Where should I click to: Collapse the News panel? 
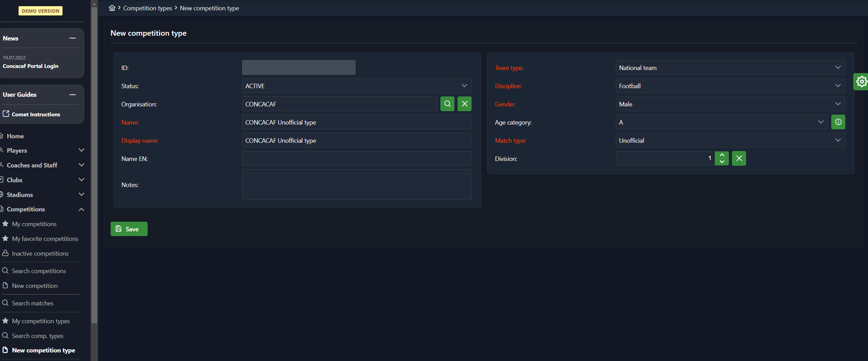(x=72, y=38)
